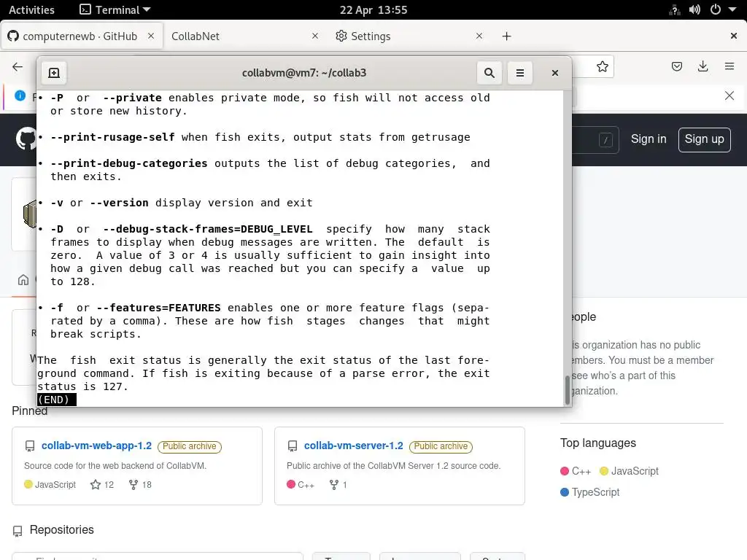Click the slash search shortcut hint

point(605,140)
